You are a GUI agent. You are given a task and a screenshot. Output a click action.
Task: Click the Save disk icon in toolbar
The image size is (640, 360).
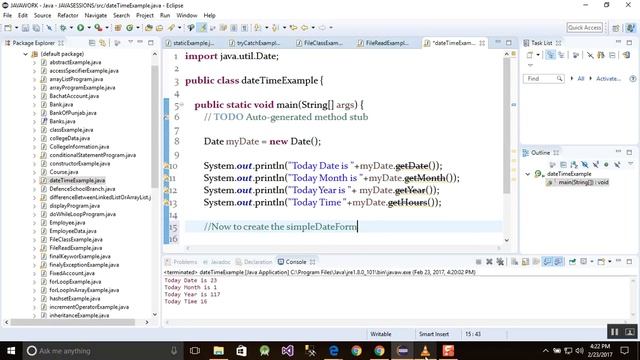(25, 28)
